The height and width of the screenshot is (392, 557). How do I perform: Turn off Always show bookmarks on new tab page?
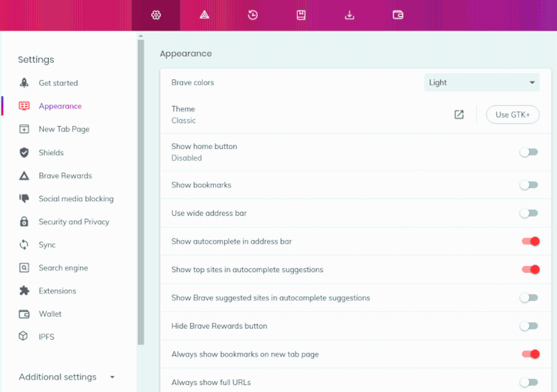click(531, 354)
